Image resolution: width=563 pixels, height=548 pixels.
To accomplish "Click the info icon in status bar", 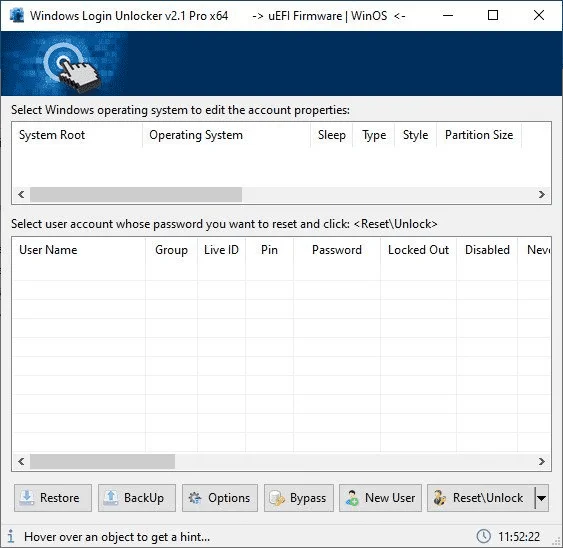I will coord(11,536).
